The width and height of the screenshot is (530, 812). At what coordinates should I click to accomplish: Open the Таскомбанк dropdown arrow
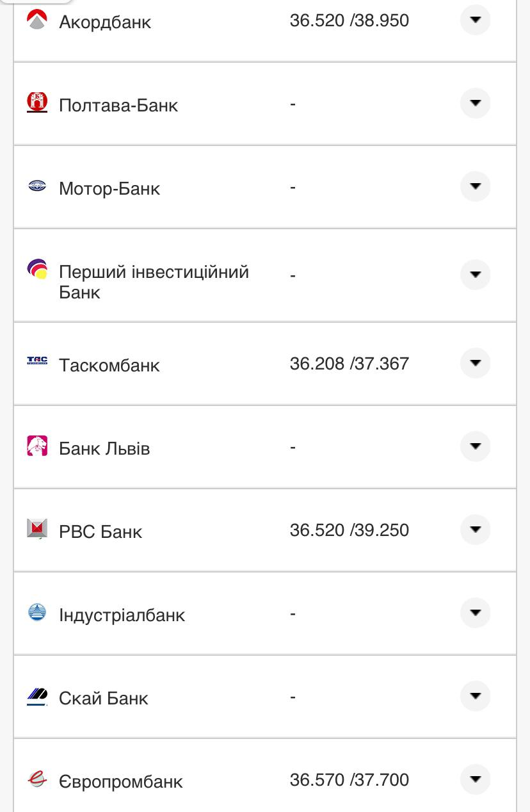[474, 362]
